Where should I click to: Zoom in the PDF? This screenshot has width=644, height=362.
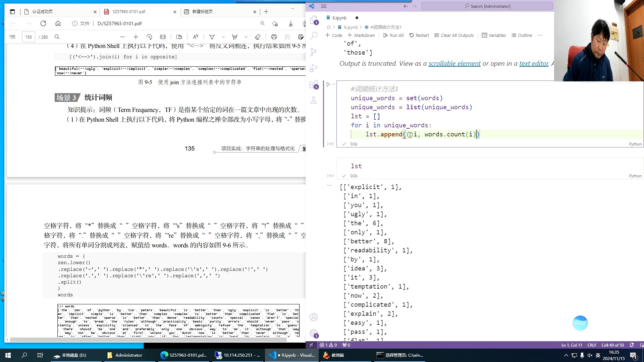[x=136, y=37]
